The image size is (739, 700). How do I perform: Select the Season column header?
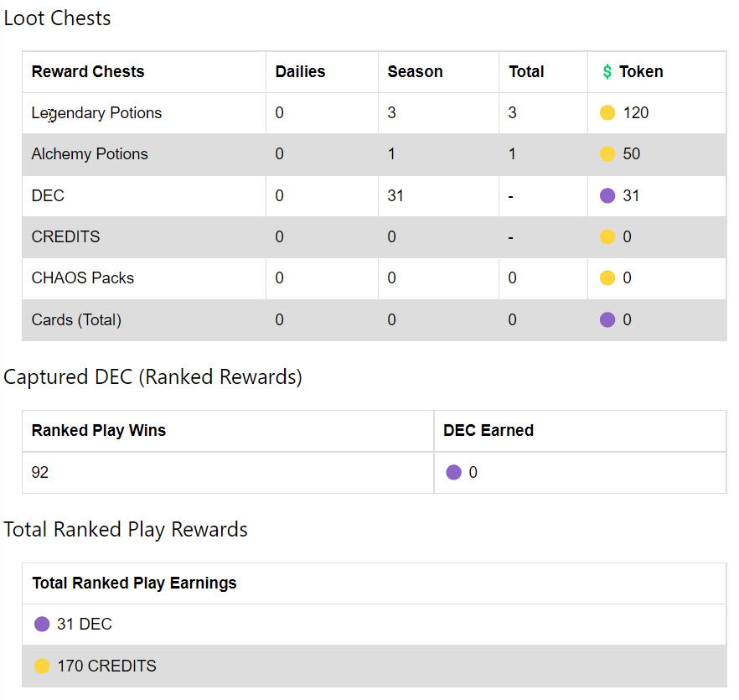point(416,72)
